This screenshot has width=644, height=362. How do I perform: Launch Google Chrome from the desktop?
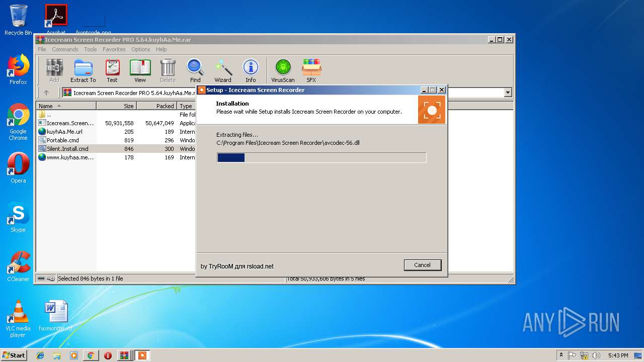click(18, 122)
